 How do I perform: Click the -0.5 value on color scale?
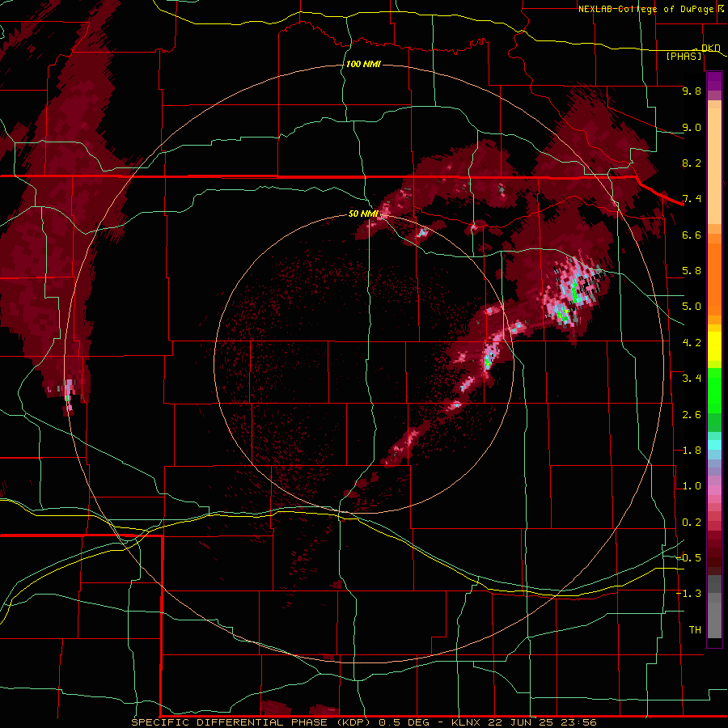pos(689,558)
